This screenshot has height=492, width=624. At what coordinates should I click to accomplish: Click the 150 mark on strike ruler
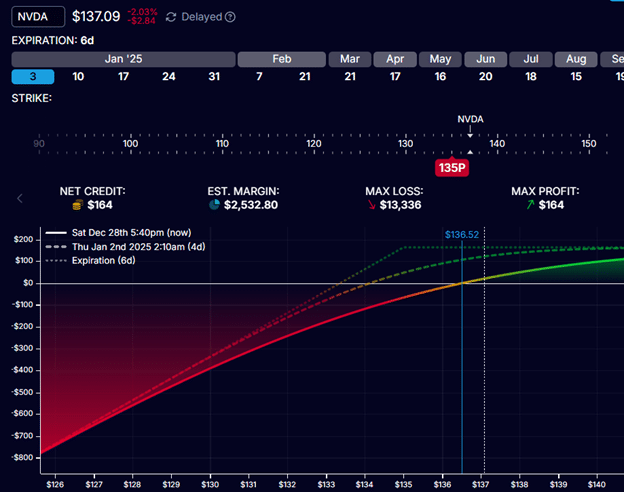[x=589, y=144]
